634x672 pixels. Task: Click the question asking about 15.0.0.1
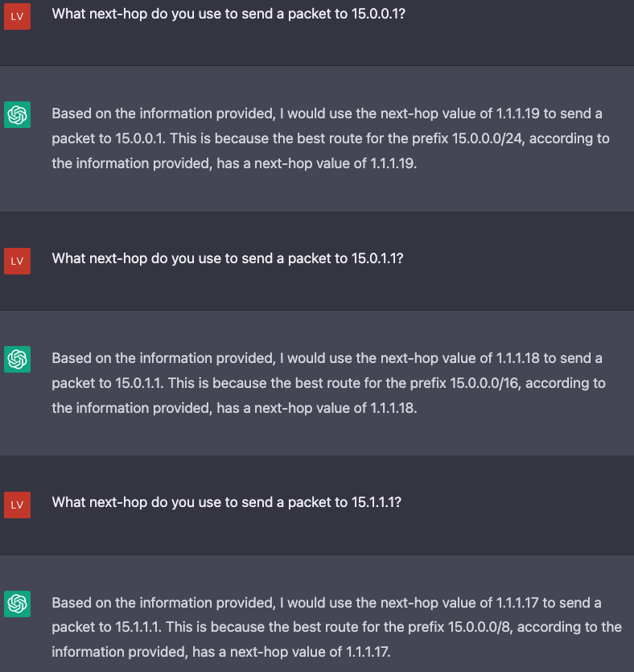click(228, 14)
